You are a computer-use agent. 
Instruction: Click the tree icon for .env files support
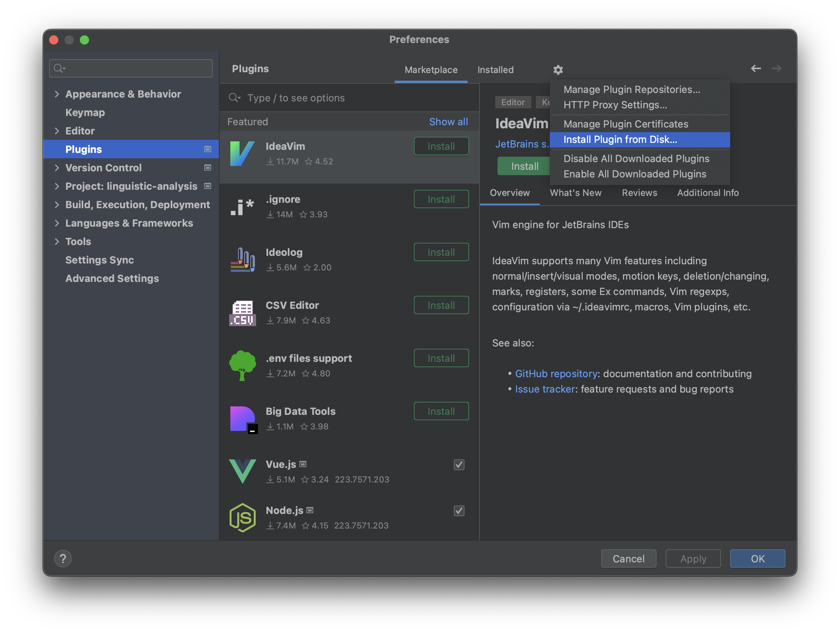coord(242,365)
